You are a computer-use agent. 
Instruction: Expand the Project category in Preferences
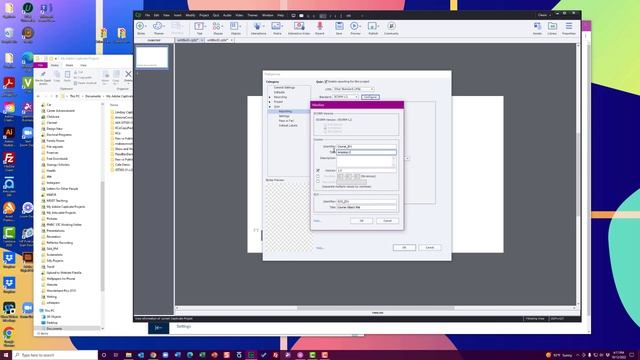click(x=270, y=102)
